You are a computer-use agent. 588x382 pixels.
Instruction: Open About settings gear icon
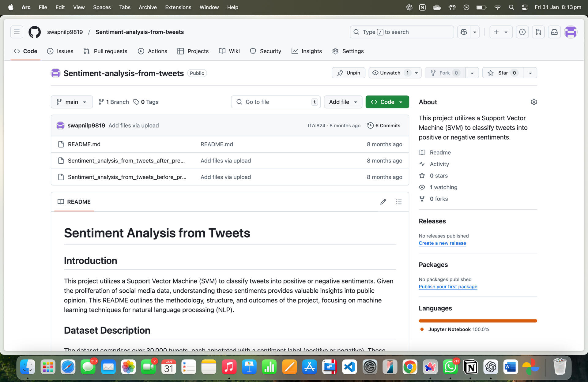(x=534, y=102)
